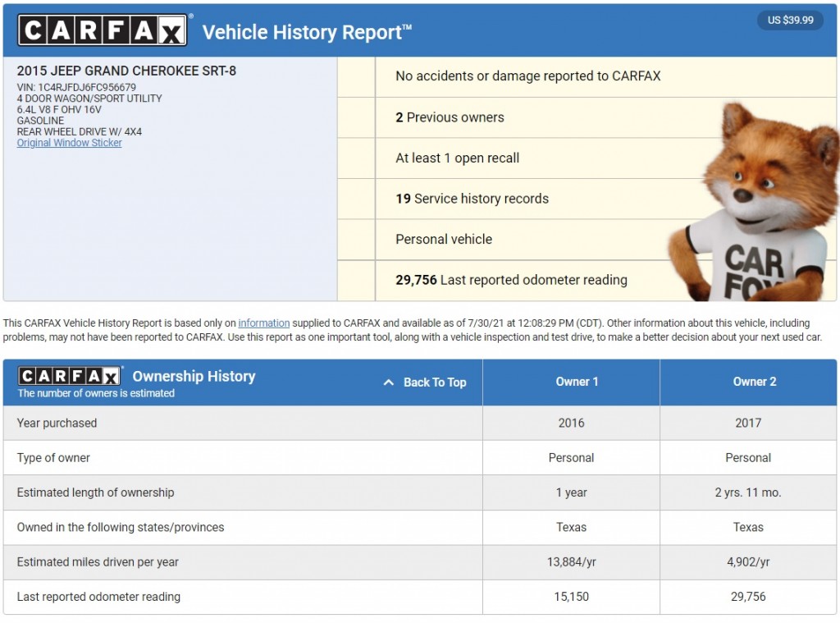Click the vehicle VIN number text
The width and height of the screenshot is (840, 623).
(x=76, y=87)
